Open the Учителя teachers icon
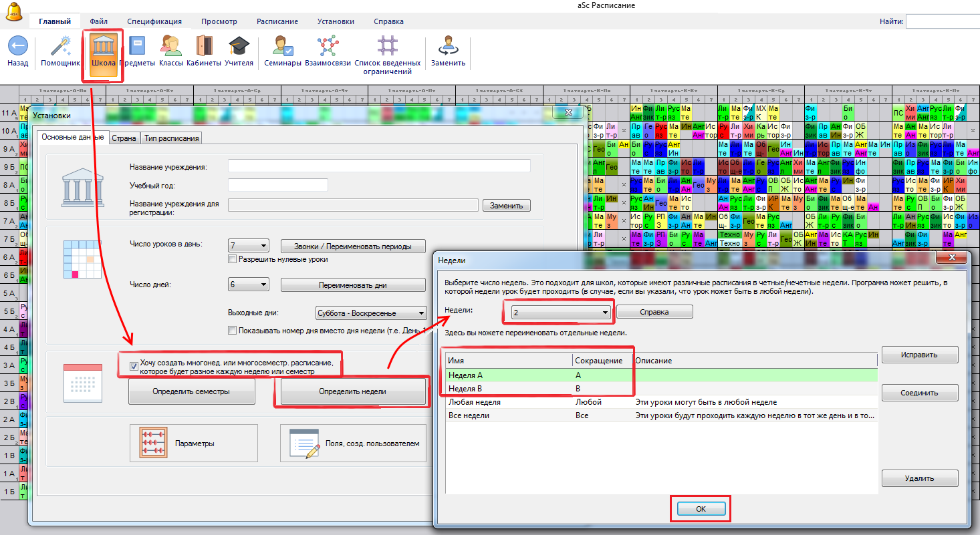The image size is (980, 535). 239,47
